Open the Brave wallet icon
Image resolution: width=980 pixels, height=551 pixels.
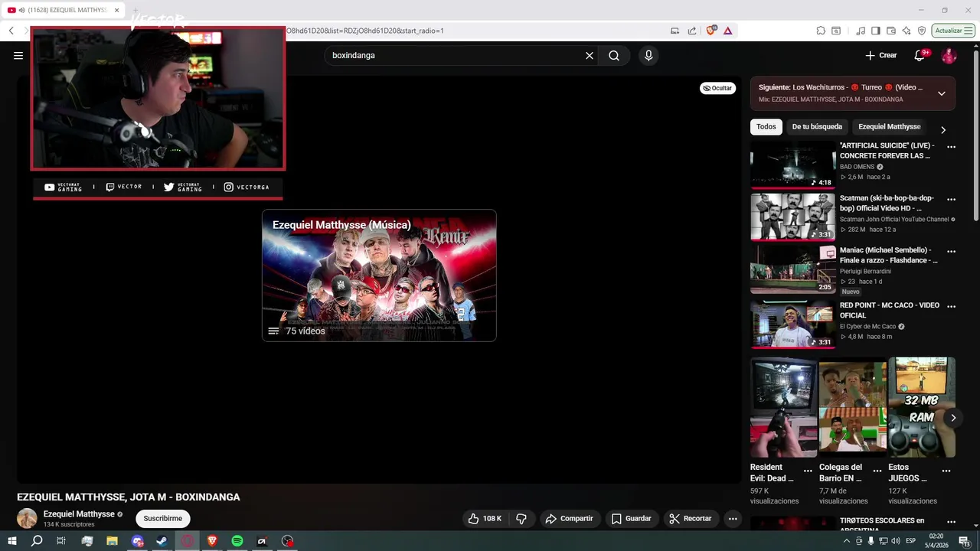point(891,31)
